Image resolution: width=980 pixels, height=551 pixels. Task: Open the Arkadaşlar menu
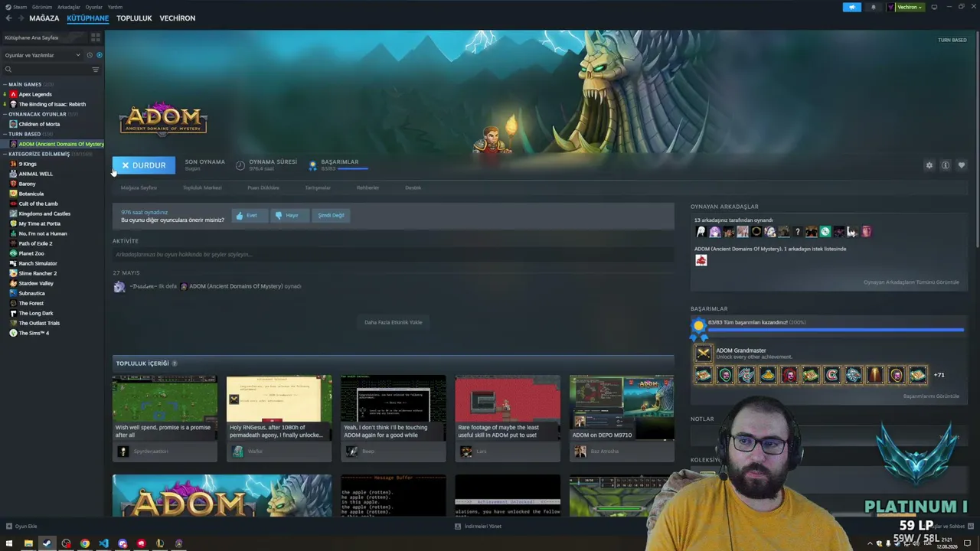click(68, 7)
